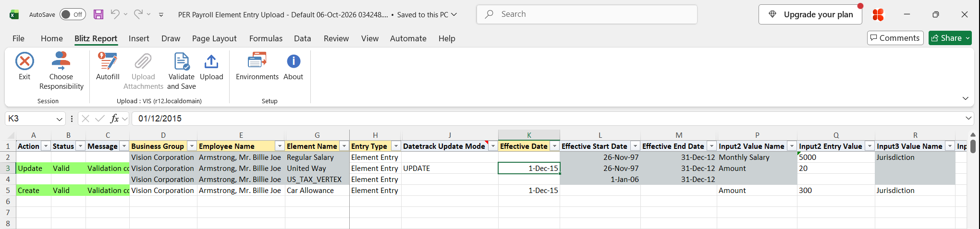Click the Undo arrow
Viewport: 980px width, 229px height.
coord(115,14)
